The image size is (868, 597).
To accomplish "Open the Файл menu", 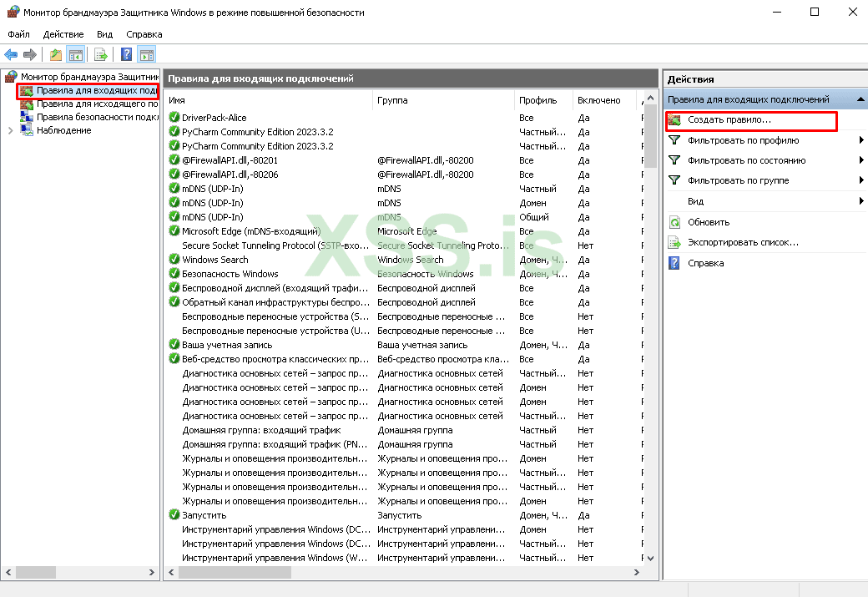I will [x=18, y=34].
